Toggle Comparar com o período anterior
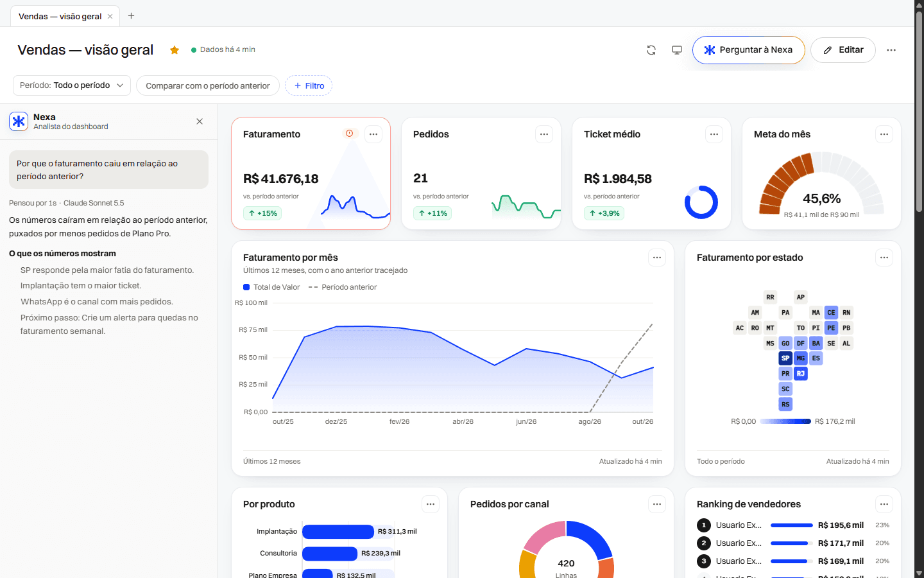 pos(208,85)
